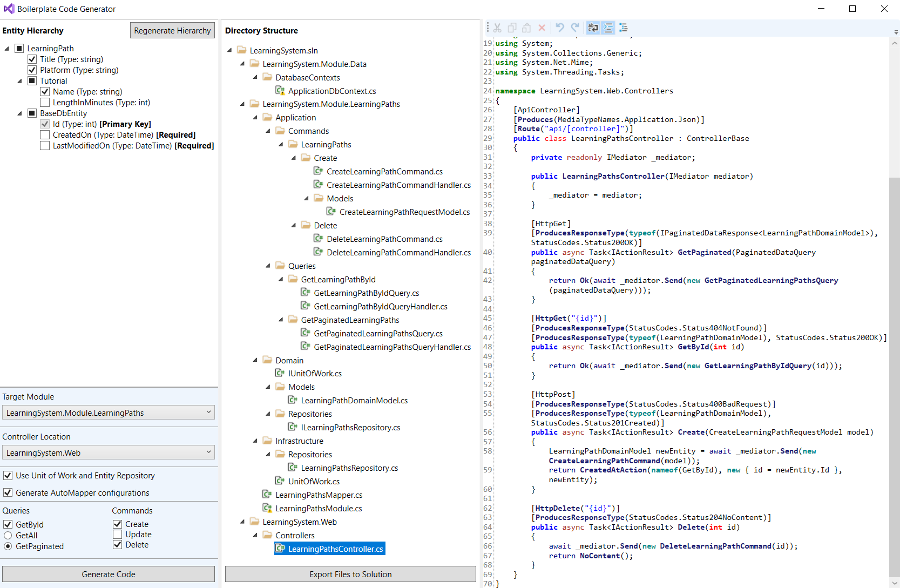This screenshot has height=588, width=900.
Task: Toggle the word wrap toolbar icon
Action: (593, 28)
